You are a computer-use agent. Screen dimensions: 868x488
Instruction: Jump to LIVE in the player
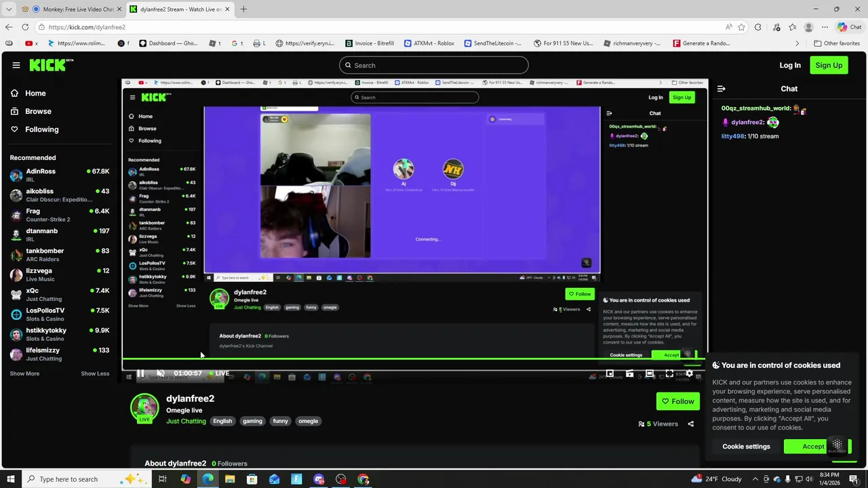(x=219, y=373)
